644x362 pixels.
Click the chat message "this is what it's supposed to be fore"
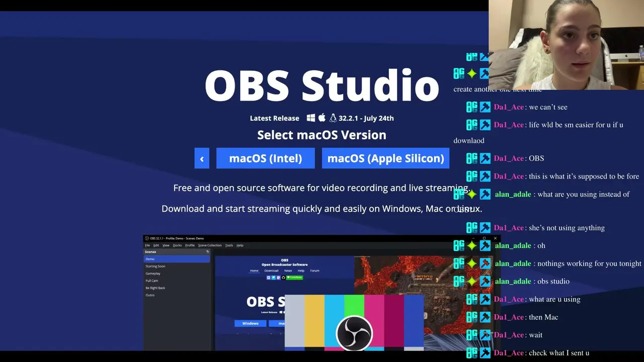[584, 176]
